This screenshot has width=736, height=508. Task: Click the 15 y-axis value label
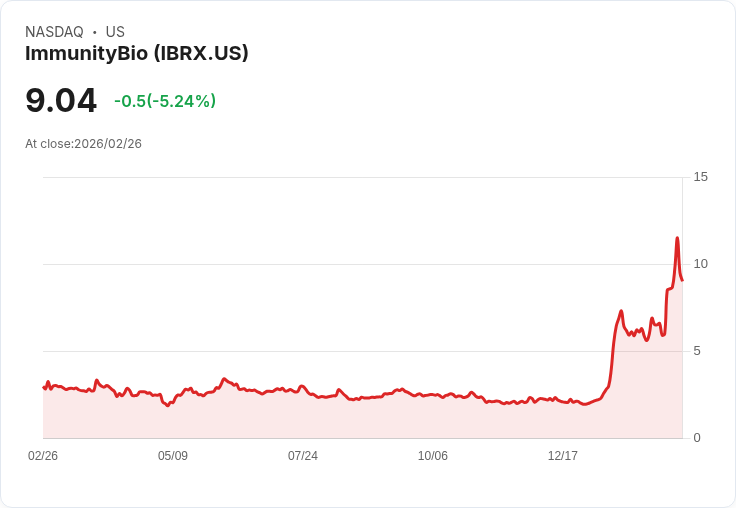[700, 177]
